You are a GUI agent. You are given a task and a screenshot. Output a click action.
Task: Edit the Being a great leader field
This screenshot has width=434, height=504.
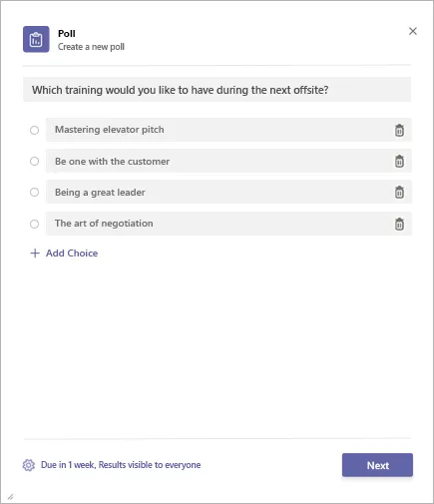click(228, 192)
